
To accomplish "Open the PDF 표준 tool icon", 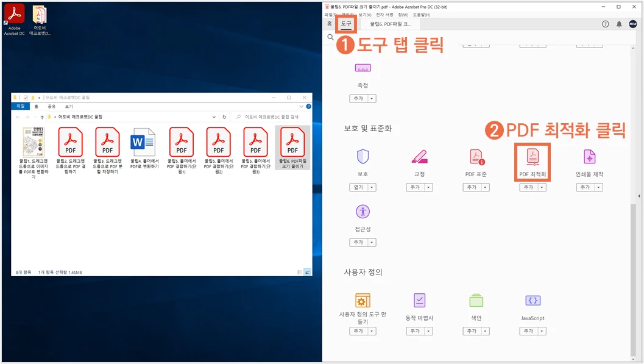I will 476,157.
